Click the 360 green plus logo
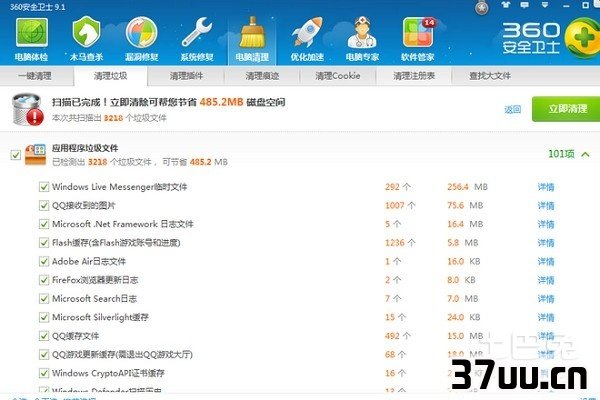600x400 pixels. (x=582, y=38)
